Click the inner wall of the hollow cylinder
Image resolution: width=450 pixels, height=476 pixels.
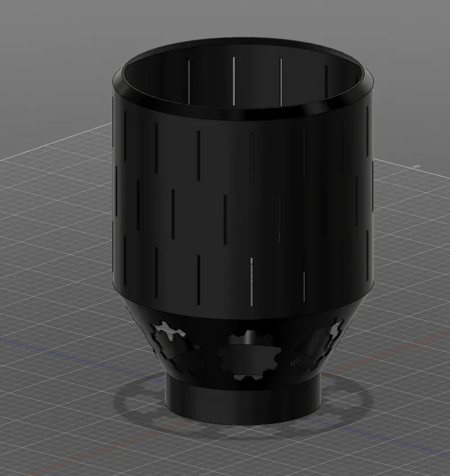pos(243,79)
